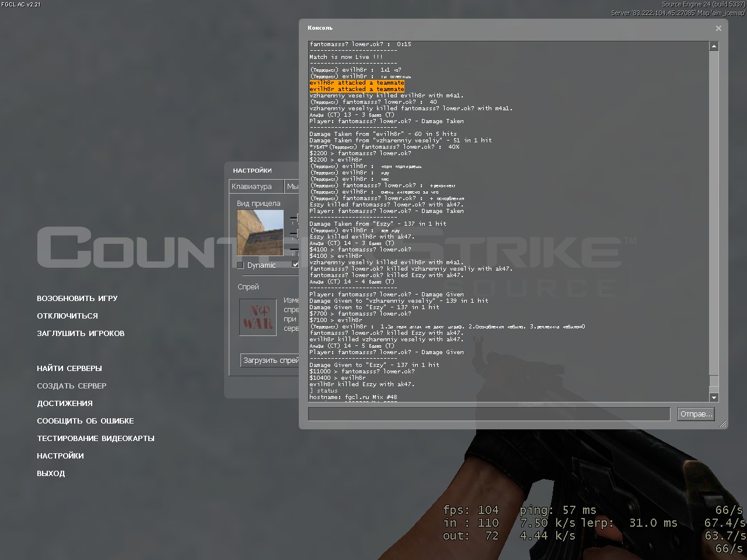Click Выход to quit game
The height and width of the screenshot is (560, 747).
(x=51, y=473)
